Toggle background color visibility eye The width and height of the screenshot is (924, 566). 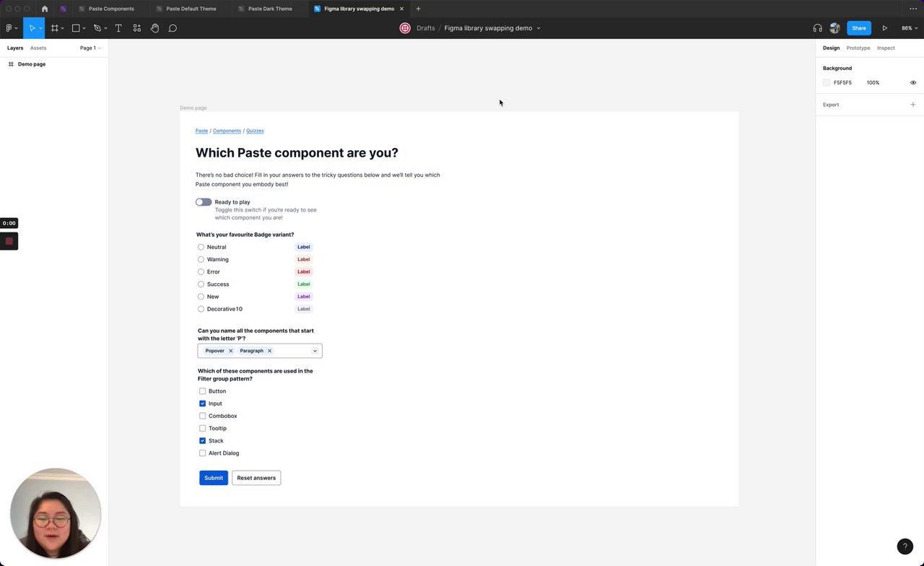[x=913, y=82]
